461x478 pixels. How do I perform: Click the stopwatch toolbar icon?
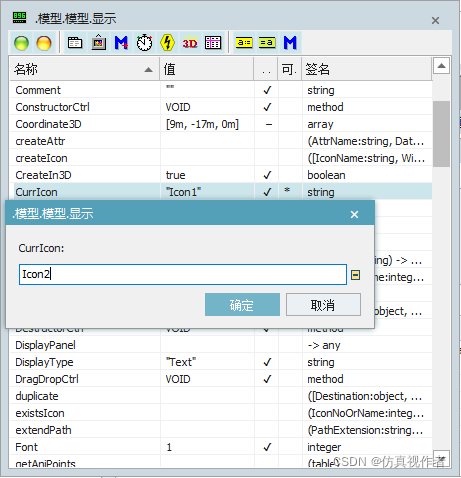144,43
